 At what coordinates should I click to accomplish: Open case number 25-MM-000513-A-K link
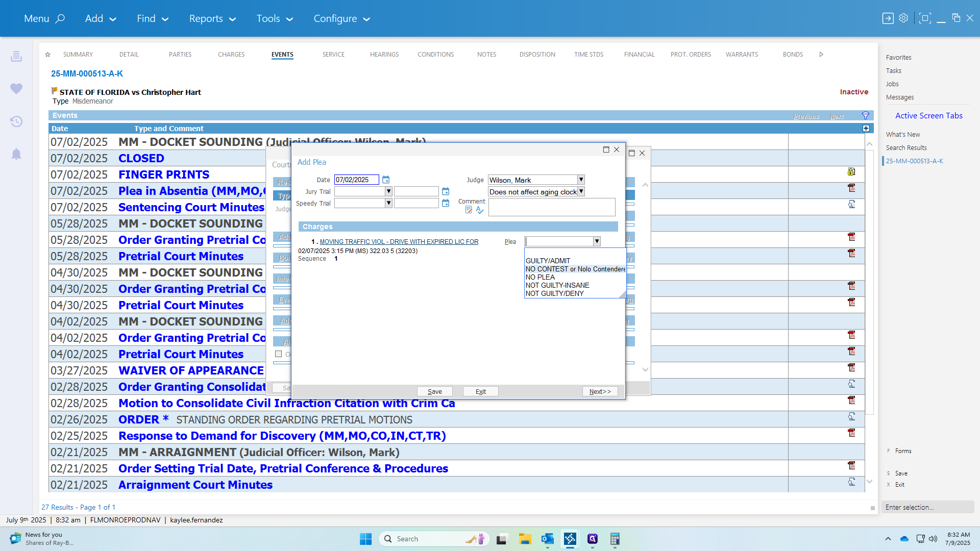[87, 73]
